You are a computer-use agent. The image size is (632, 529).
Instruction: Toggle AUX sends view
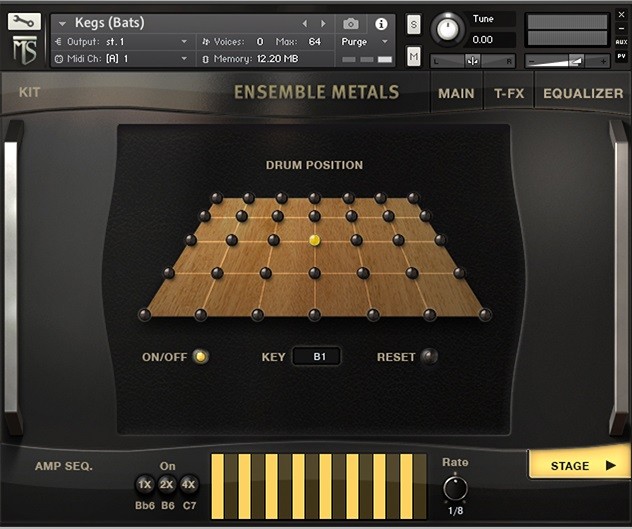(x=621, y=42)
